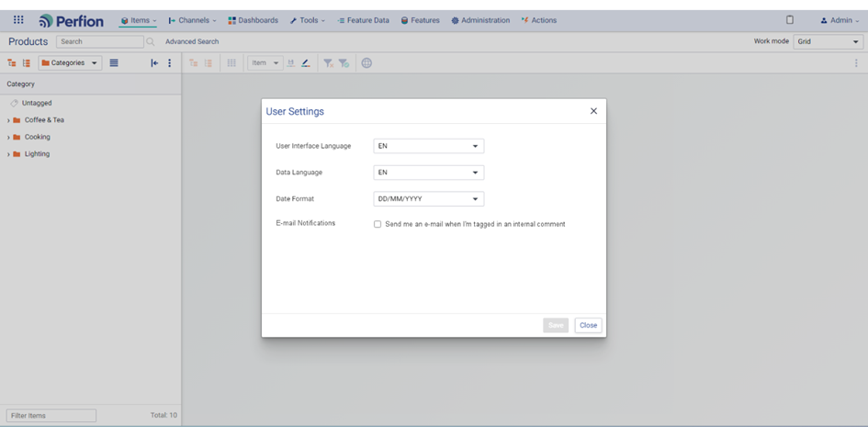Viewport: 868px width, 436px height.
Task: Click the expand tree icon in left panel
Action: click(x=12, y=63)
